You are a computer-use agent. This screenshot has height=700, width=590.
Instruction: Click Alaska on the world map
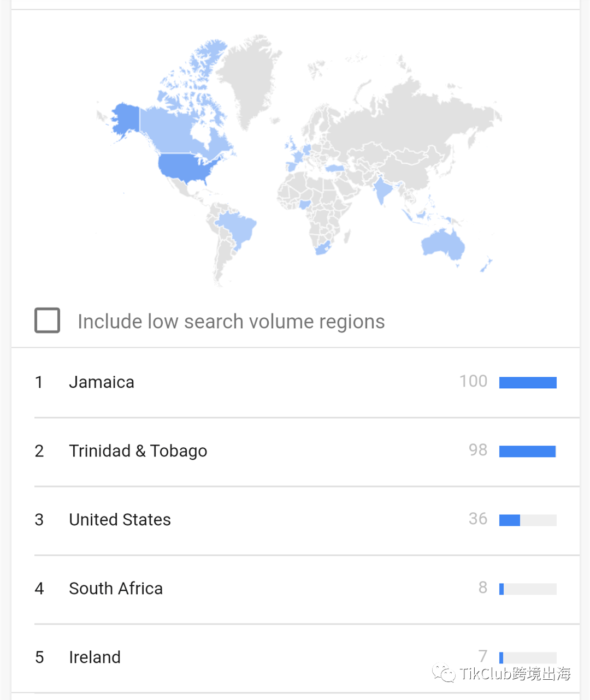coord(125,118)
